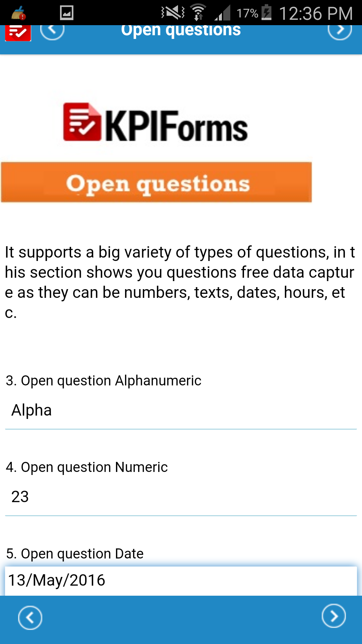The height and width of the screenshot is (644, 362).
Task: Tap the description paragraph about question types
Action: click(180, 282)
